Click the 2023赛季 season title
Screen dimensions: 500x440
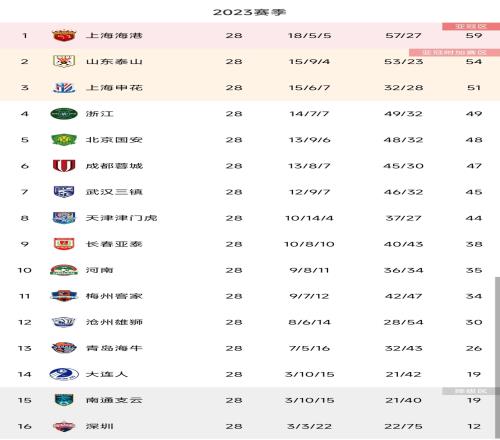click(249, 12)
